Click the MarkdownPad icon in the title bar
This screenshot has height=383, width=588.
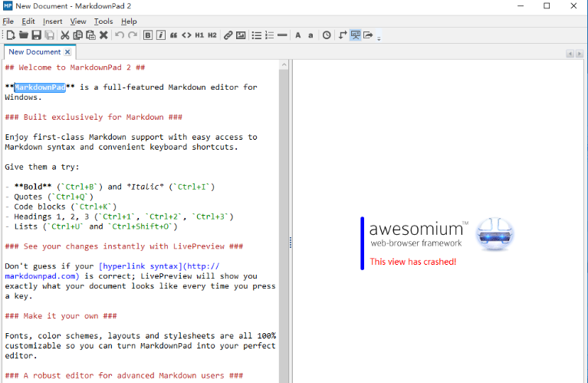8,5
